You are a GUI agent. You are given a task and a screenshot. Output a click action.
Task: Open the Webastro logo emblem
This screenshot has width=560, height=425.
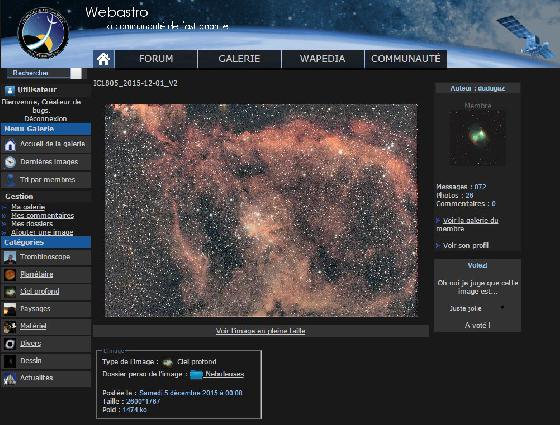(43, 33)
